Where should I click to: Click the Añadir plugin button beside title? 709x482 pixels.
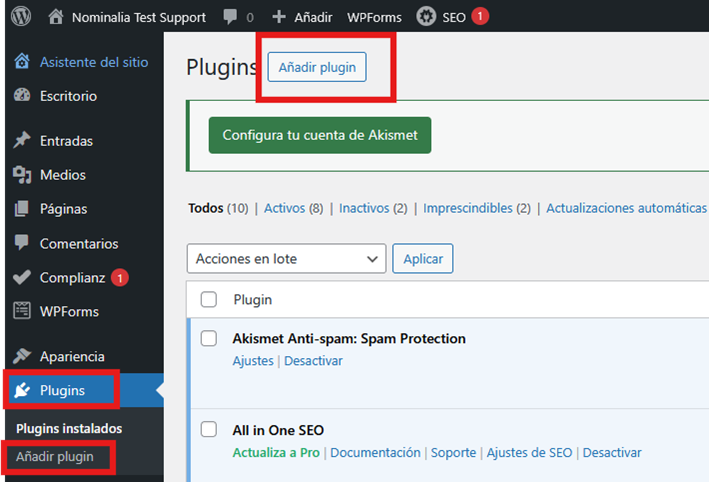coord(317,67)
